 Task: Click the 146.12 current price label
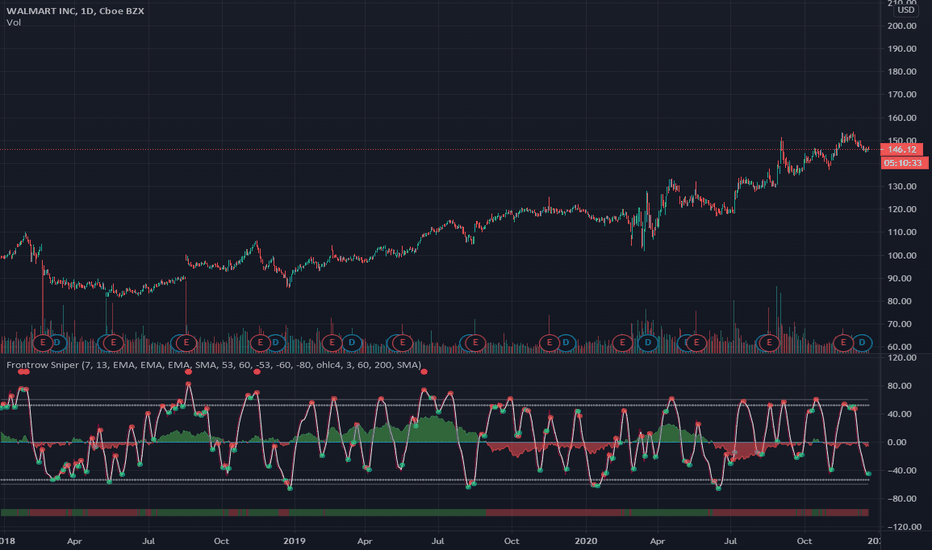pyautogui.click(x=902, y=150)
